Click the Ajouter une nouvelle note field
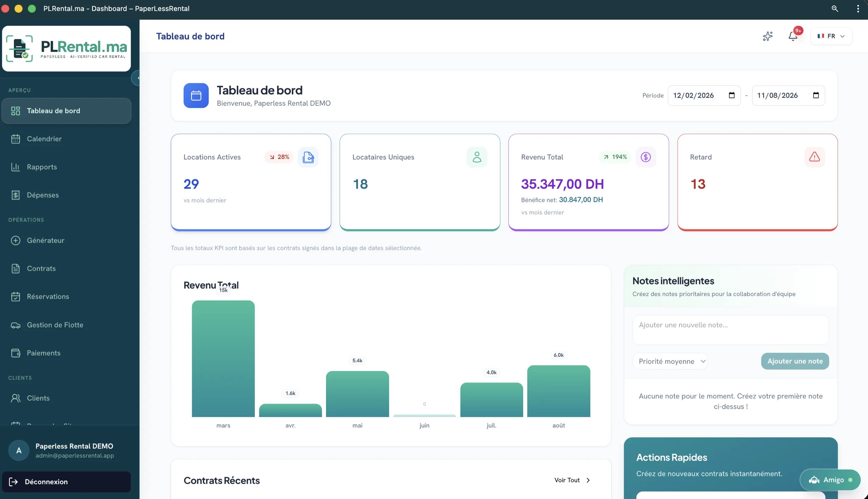 click(x=731, y=330)
